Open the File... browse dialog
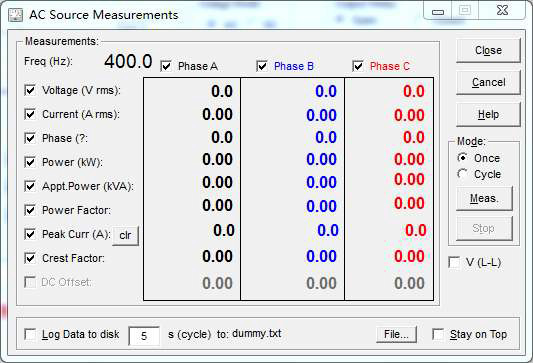The image size is (533, 363). tap(396, 334)
